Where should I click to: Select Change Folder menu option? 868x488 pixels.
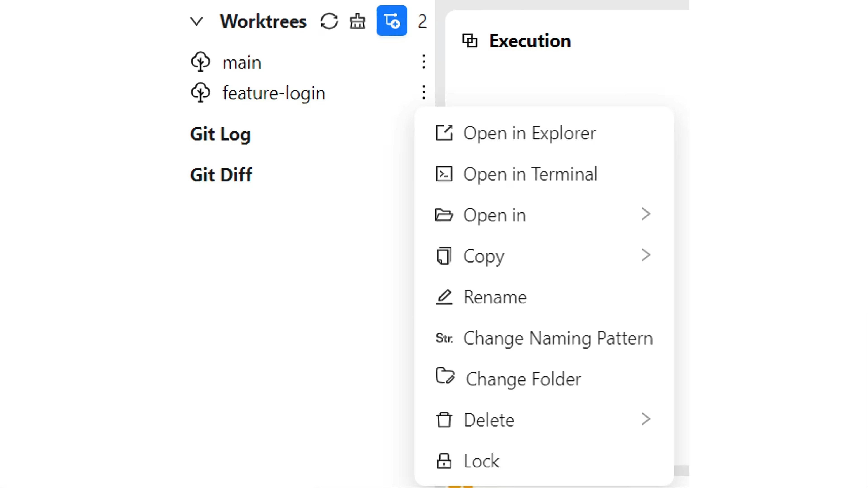[x=523, y=379]
